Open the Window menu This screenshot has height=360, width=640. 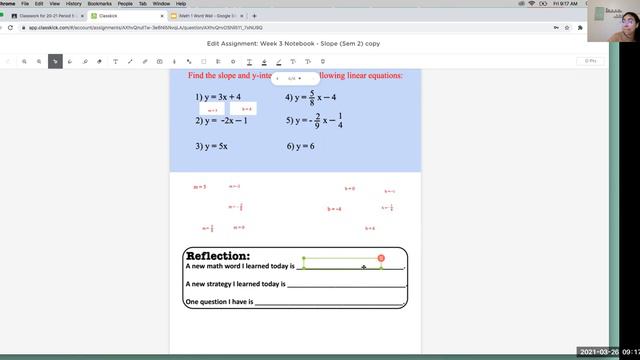pos(161,4)
